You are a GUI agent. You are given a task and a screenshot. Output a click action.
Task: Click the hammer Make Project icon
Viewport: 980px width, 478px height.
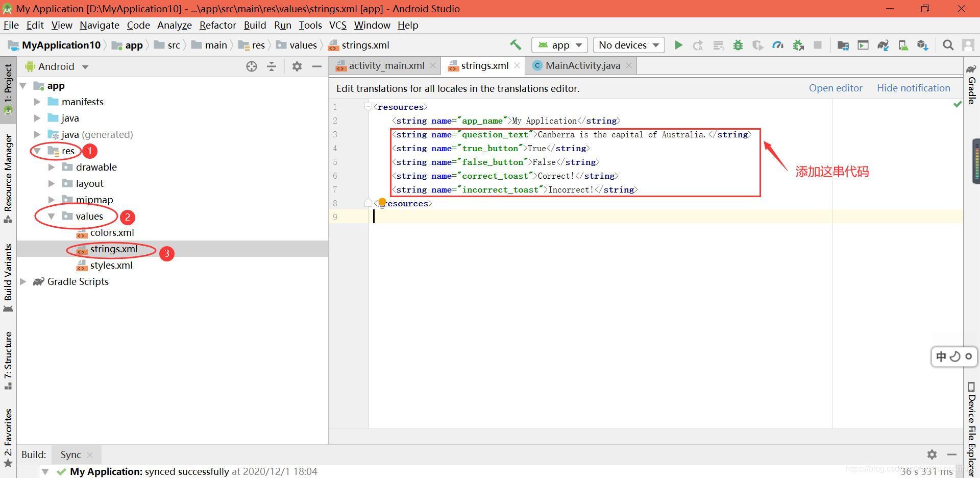pos(516,45)
